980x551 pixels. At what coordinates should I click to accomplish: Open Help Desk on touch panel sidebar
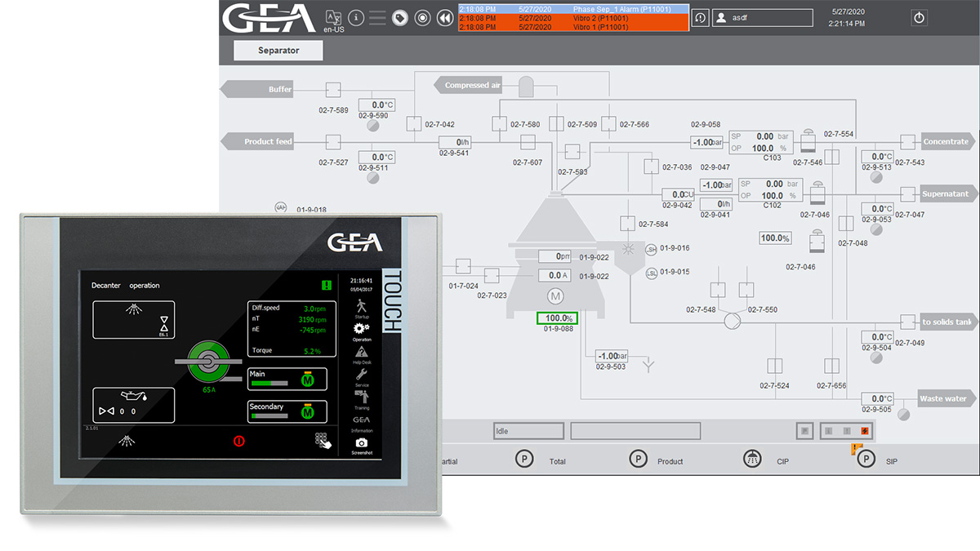(x=361, y=352)
